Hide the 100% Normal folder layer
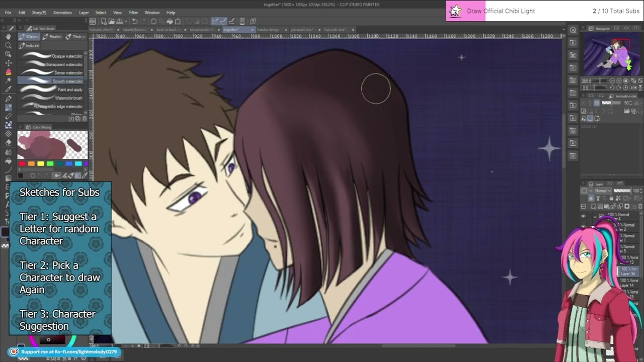Screen dimensions: 644x362 tap(583, 216)
